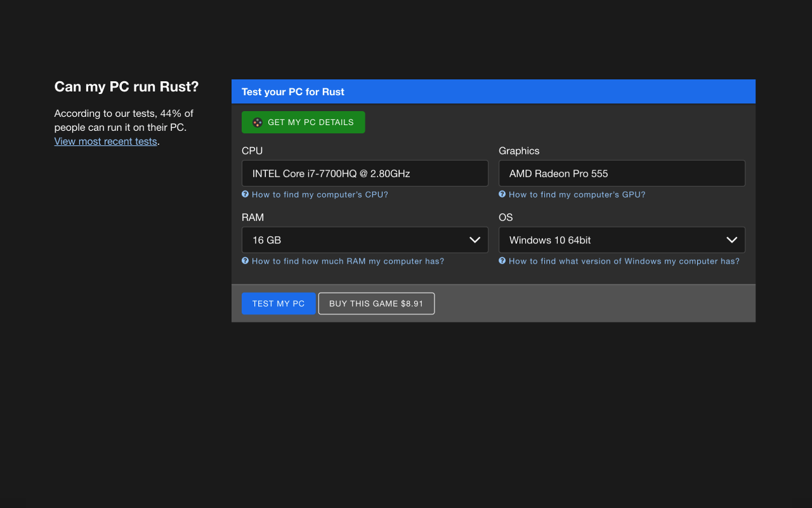Click the Test My PC button

(x=278, y=304)
